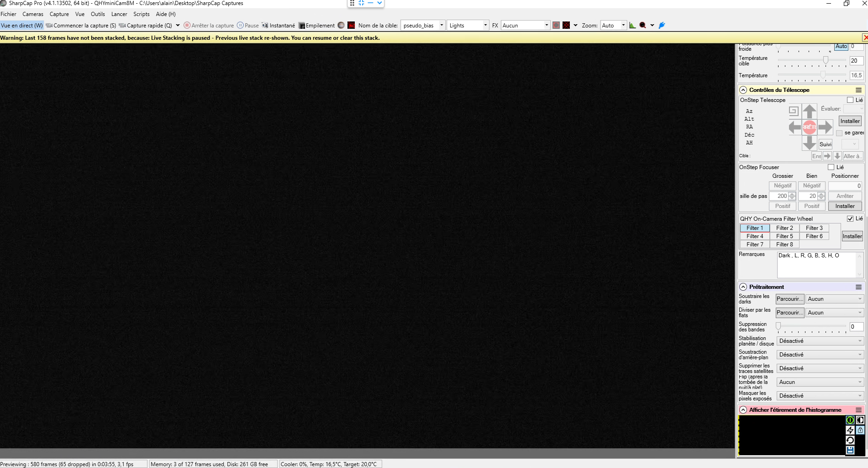This screenshot has width=868, height=468.
Task: Select Filter 3 on the filter wheel
Action: click(x=814, y=228)
